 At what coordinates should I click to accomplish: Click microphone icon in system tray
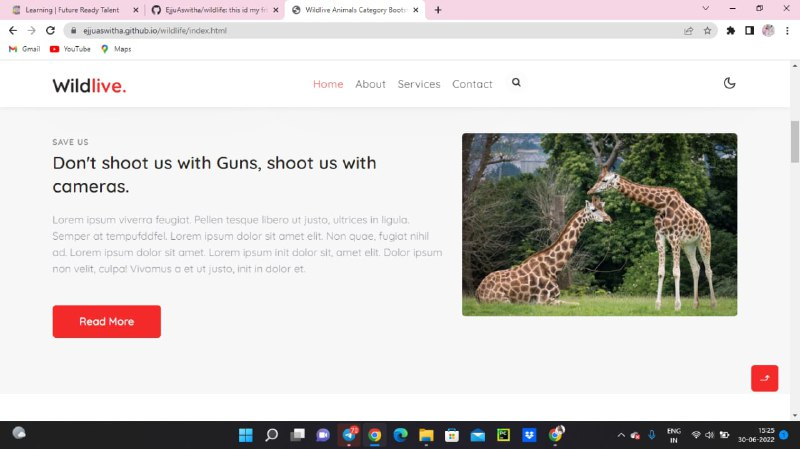click(652, 435)
